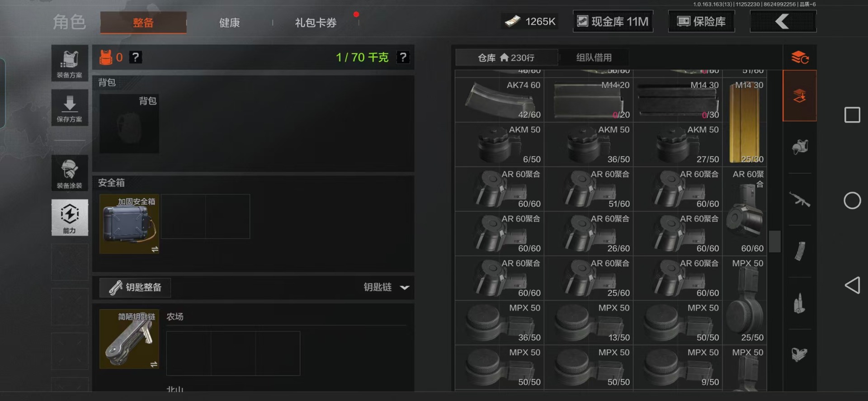Open the 装备方案 loadout icon

pyautogui.click(x=70, y=63)
